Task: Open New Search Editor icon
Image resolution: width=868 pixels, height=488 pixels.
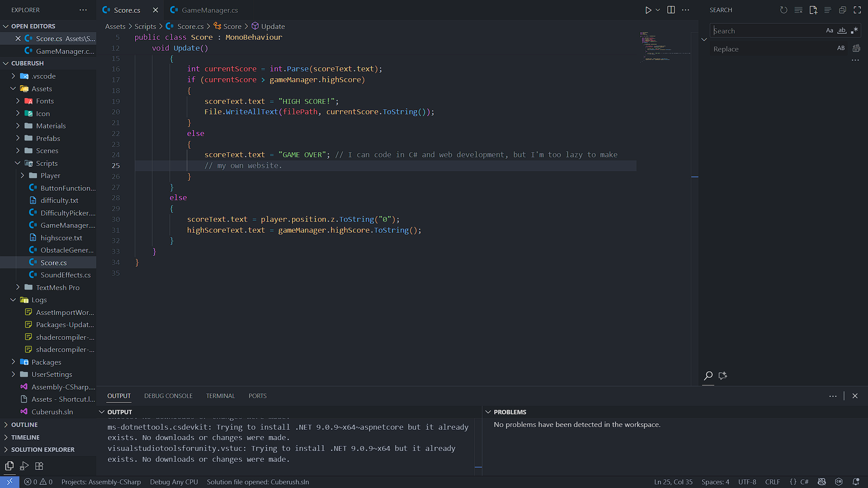Action: click(x=813, y=10)
